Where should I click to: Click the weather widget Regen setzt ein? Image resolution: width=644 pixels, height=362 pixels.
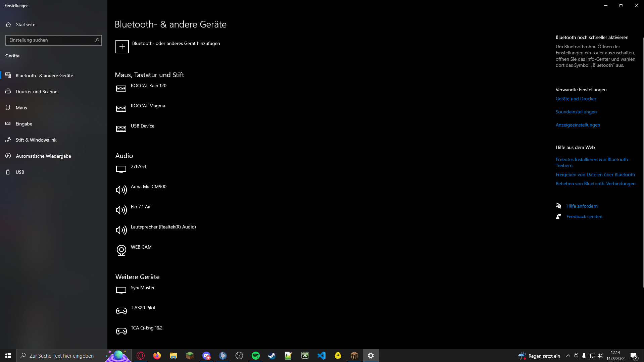(539, 356)
